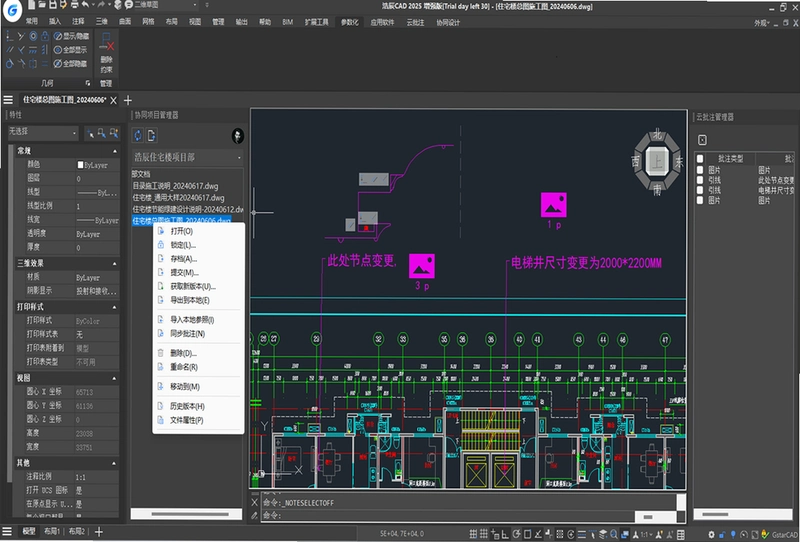Viewport: 800px width, 542px height.
Task: Collapse the 打印样式 section in properties
Action: (x=114, y=307)
